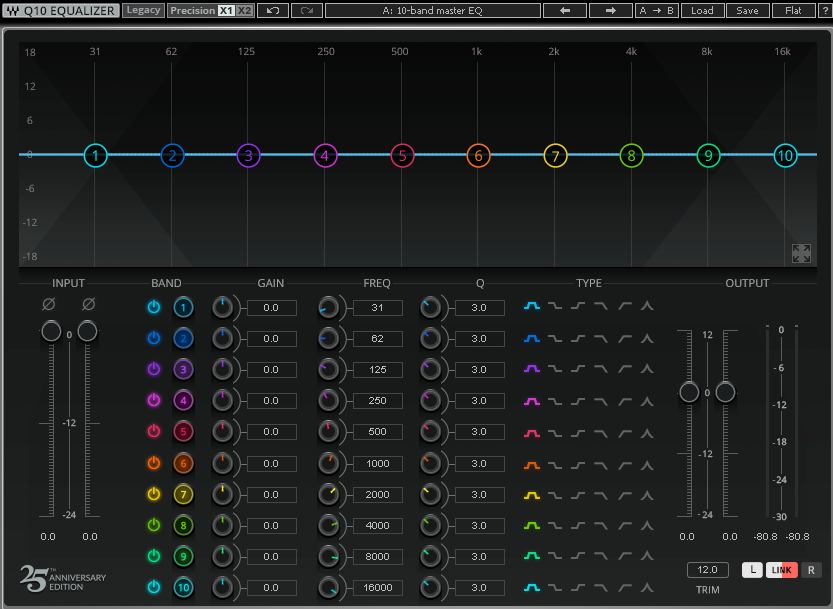Click the right input fader handle
833x609 pixels.
87,331
